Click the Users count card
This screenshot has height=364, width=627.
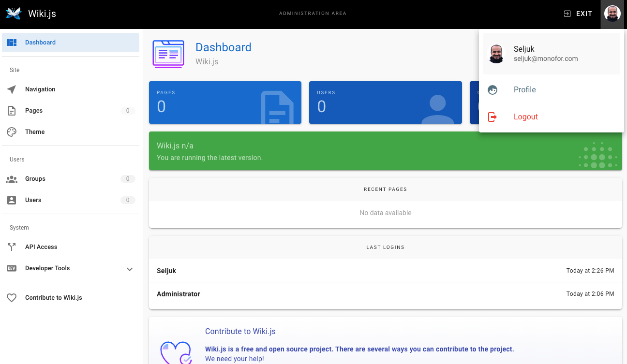click(385, 102)
